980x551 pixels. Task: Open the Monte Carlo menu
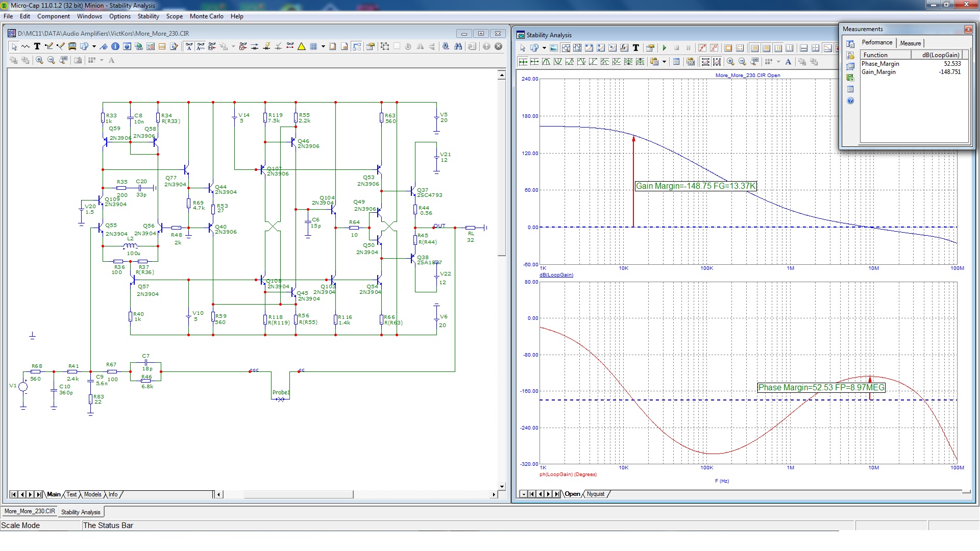tap(206, 16)
